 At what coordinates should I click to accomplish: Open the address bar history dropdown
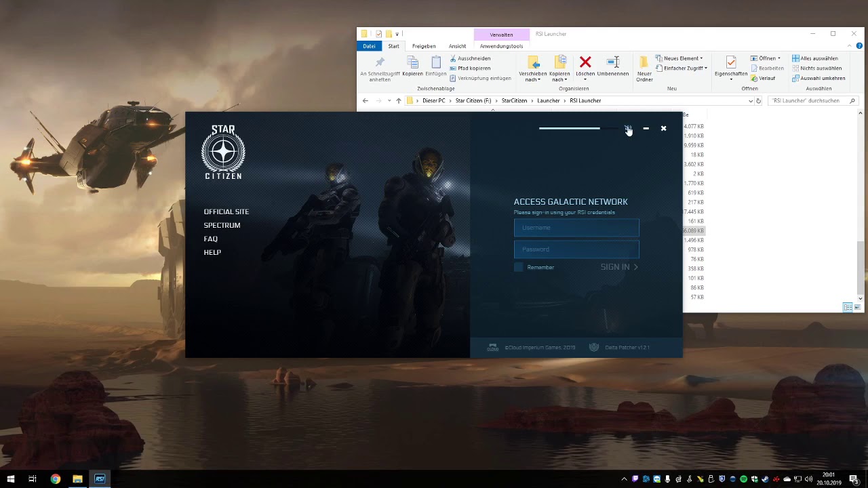point(751,100)
